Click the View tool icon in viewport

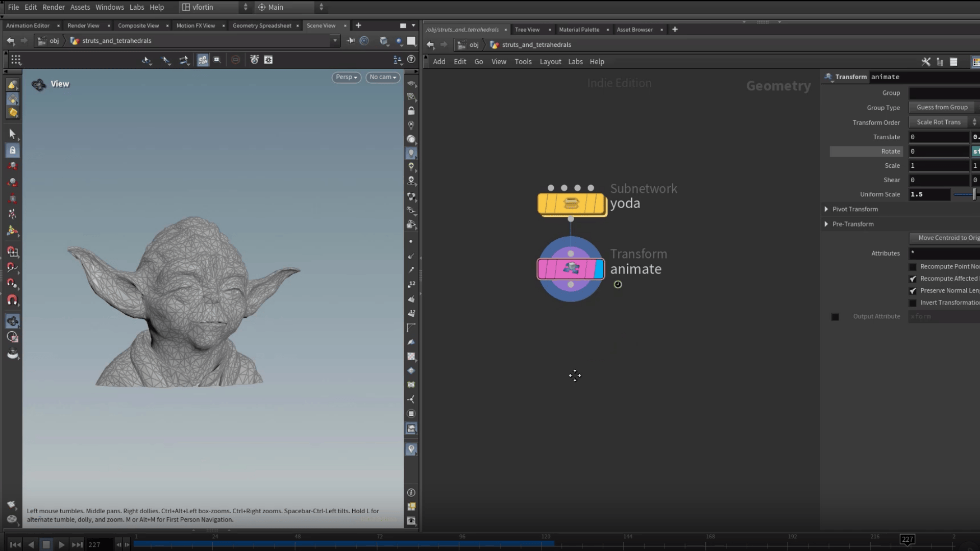[39, 84]
